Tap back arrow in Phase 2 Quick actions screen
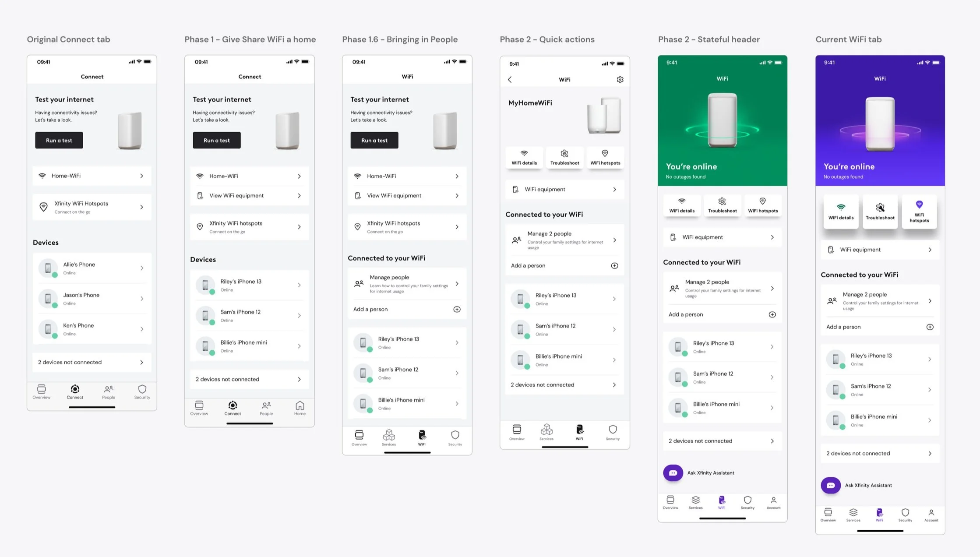This screenshot has height=557, width=980. point(510,80)
